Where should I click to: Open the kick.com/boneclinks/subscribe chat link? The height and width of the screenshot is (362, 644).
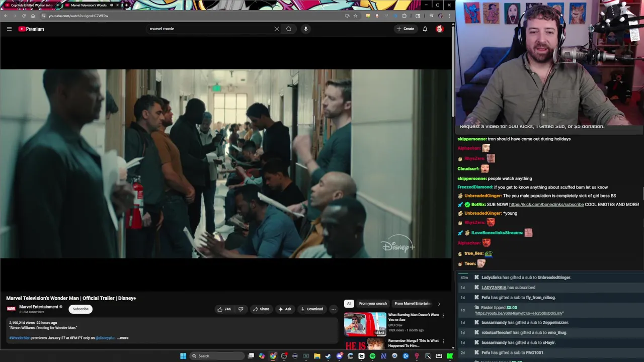[x=546, y=205]
